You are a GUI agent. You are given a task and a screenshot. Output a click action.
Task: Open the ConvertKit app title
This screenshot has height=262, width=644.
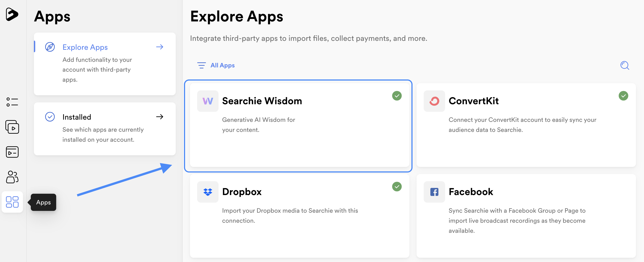pyautogui.click(x=473, y=101)
